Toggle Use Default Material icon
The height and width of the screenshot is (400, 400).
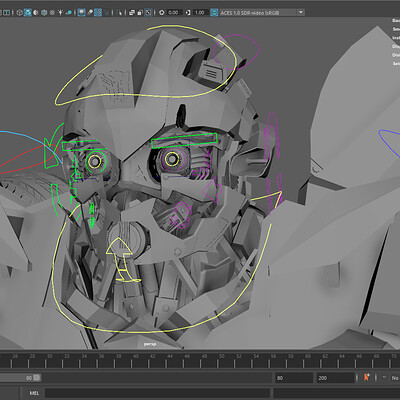[36, 13]
